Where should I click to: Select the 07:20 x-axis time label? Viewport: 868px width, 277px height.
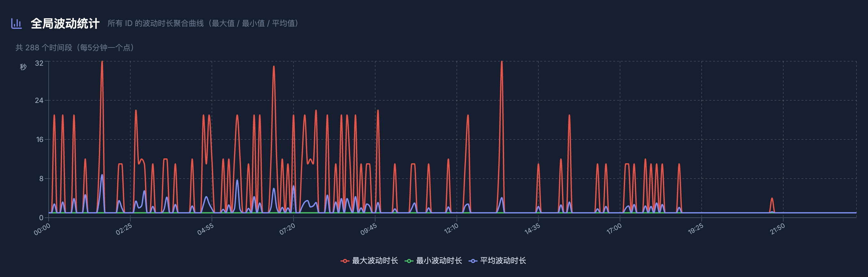click(x=287, y=229)
